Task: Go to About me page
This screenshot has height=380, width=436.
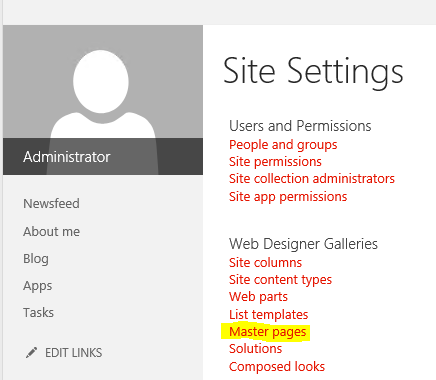Action: pos(51,231)
